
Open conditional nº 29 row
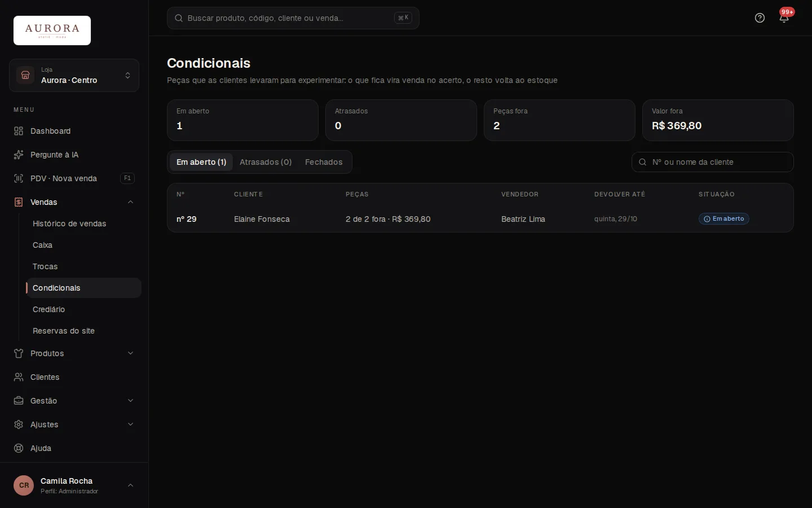point(480,219)
